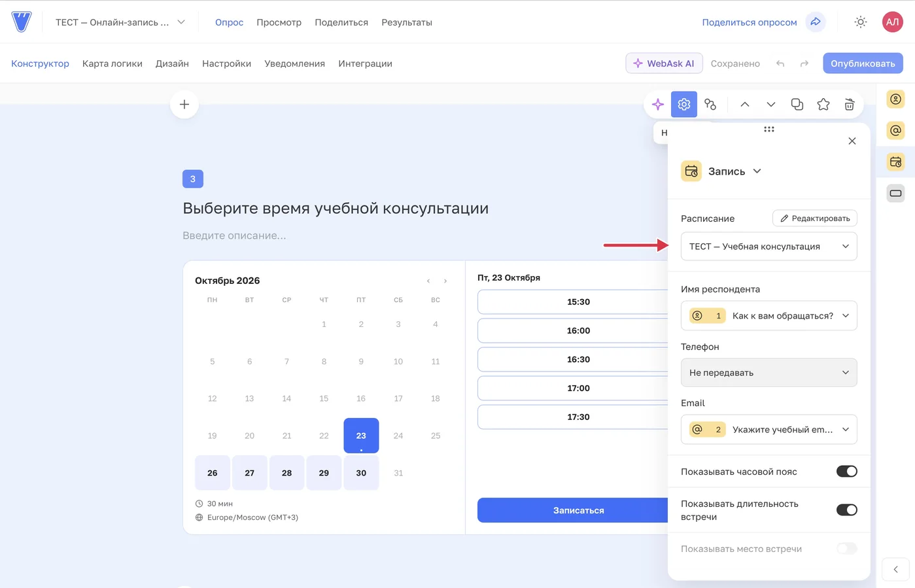This screenshot has height=588, width=915.
Task: Toggle Показывать часовой пояс switch
Action: coord(847,472)
